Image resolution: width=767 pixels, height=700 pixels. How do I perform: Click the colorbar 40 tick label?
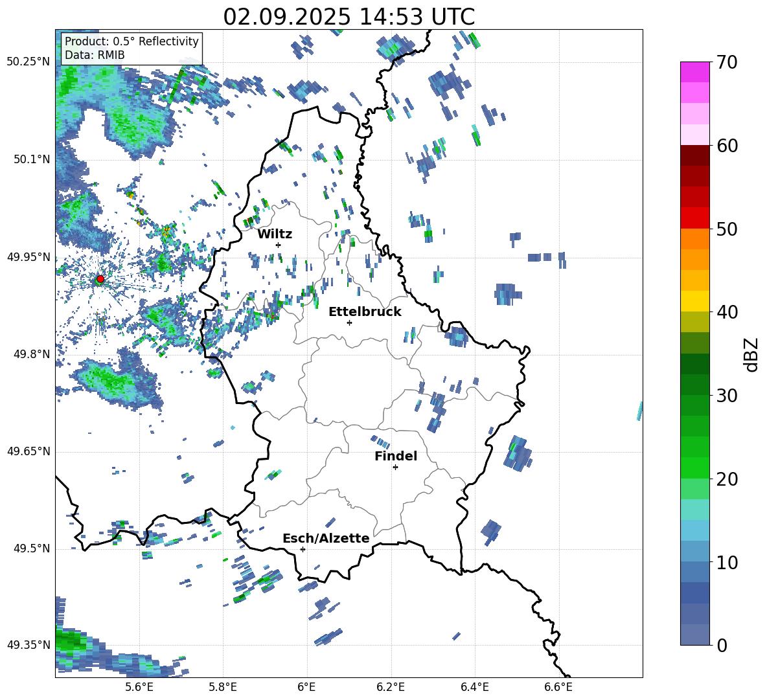click(x=727, y=312)
